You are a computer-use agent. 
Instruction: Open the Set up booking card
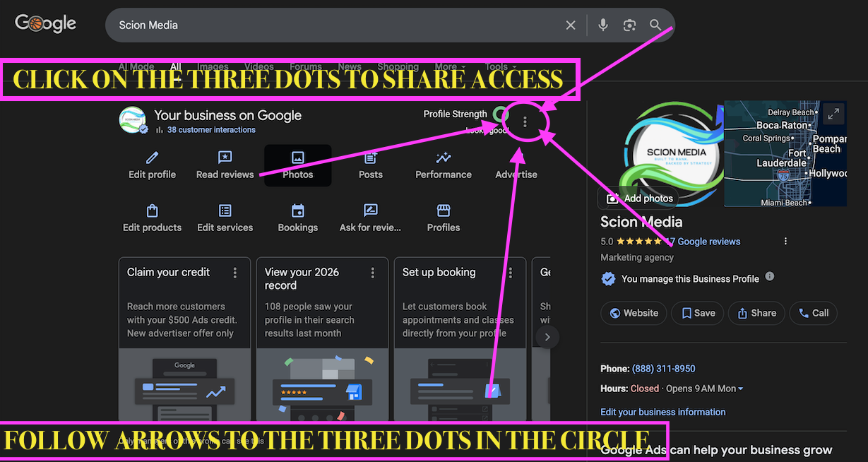(x=460, y=340)
